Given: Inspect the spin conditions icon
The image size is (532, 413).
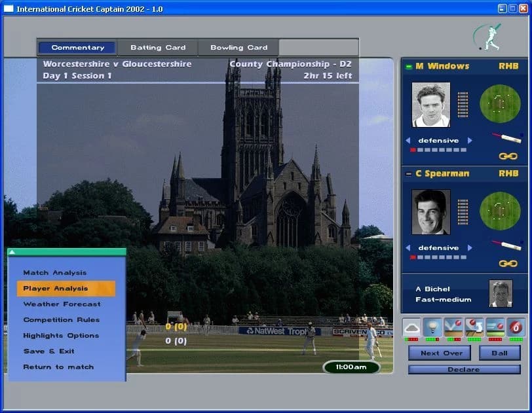Looking at the screenshot, I should [474, 327].
